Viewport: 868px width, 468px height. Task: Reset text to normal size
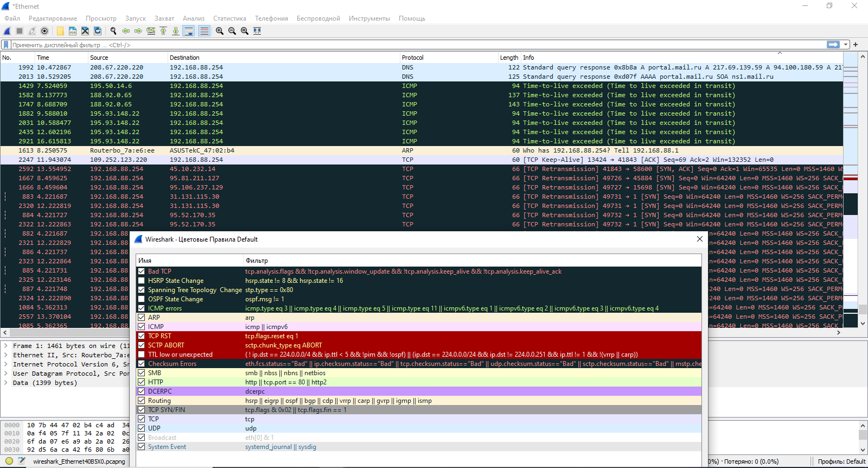pos(245,31)
